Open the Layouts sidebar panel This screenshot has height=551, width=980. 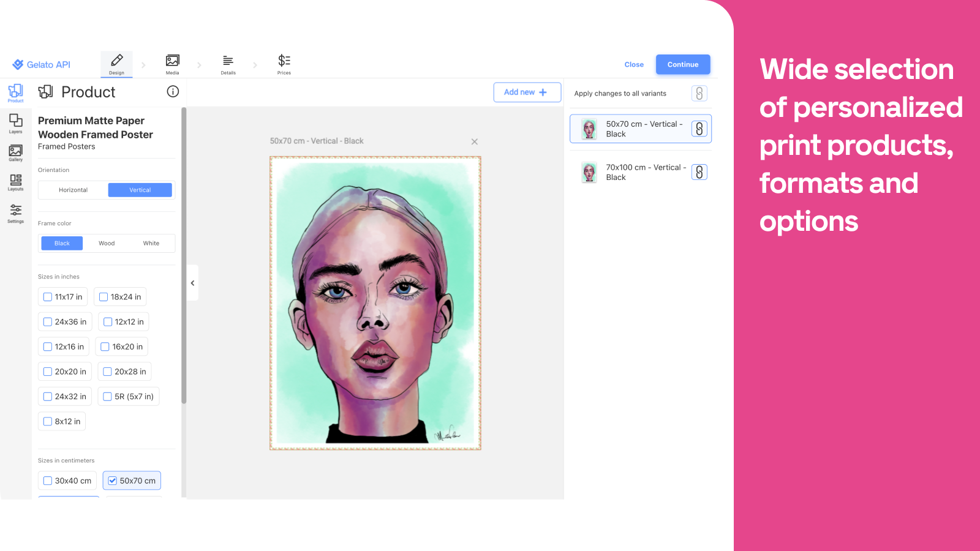coord(16,182)
